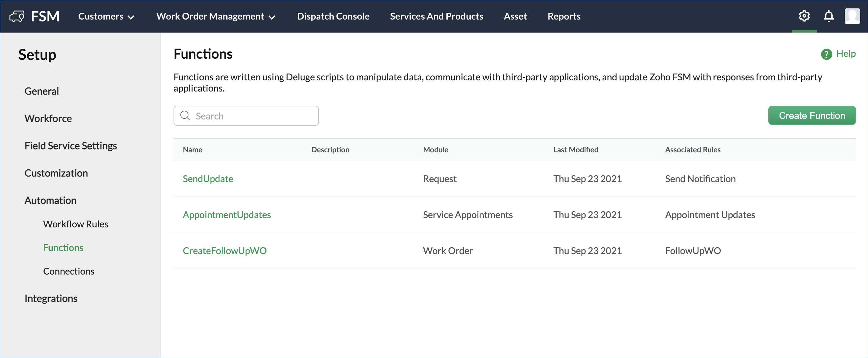
Task: Open the CreateFollowUpWO function link
Action: (x=224, y=251)
